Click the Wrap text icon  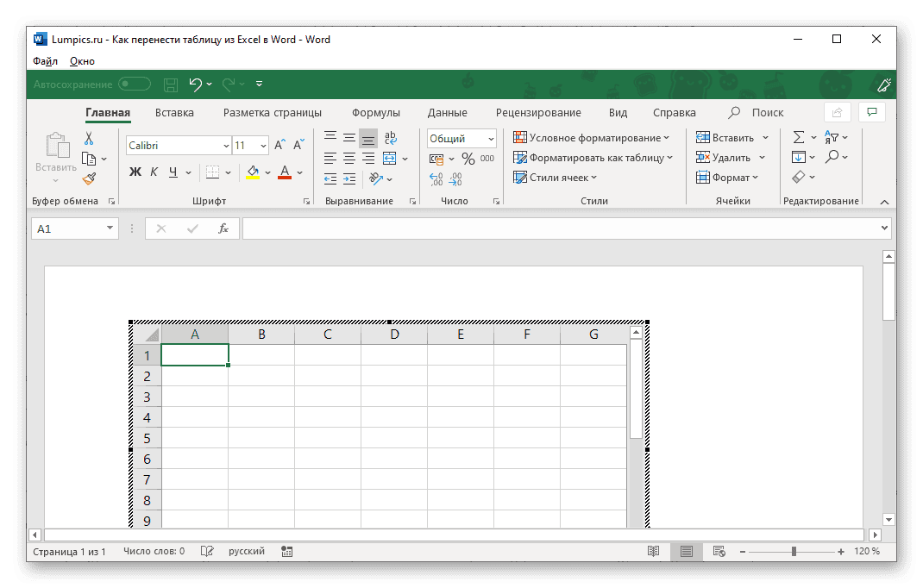click(x=390, y=137)
